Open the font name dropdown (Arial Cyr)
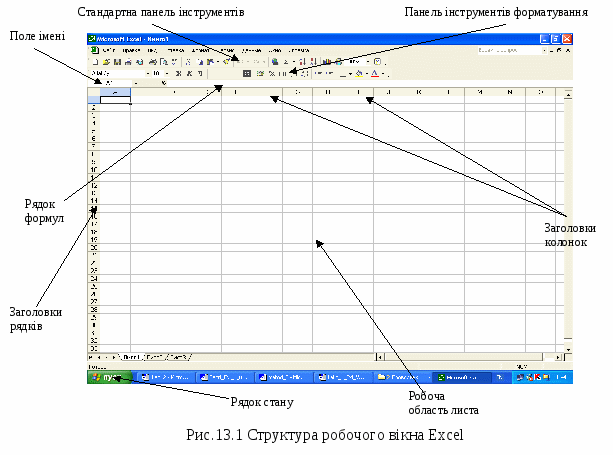The image size is (613, 455). (148, 73)
